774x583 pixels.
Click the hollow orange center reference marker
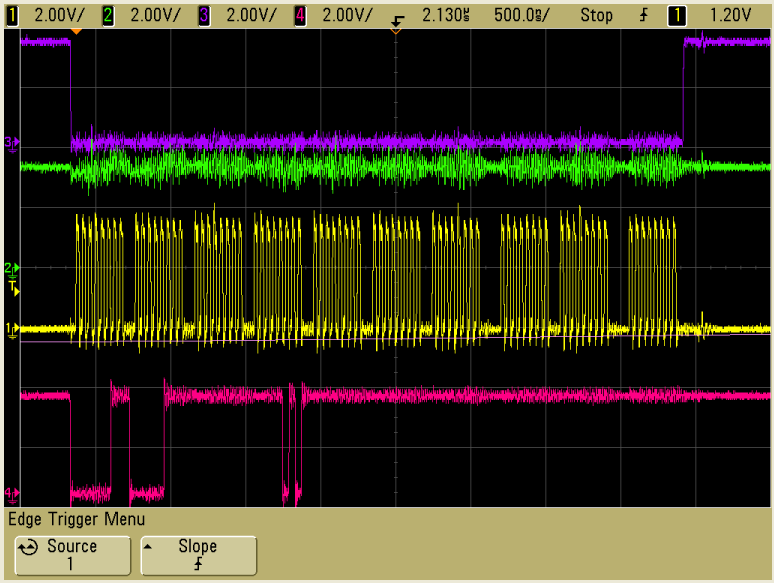(x=395, y=31)
